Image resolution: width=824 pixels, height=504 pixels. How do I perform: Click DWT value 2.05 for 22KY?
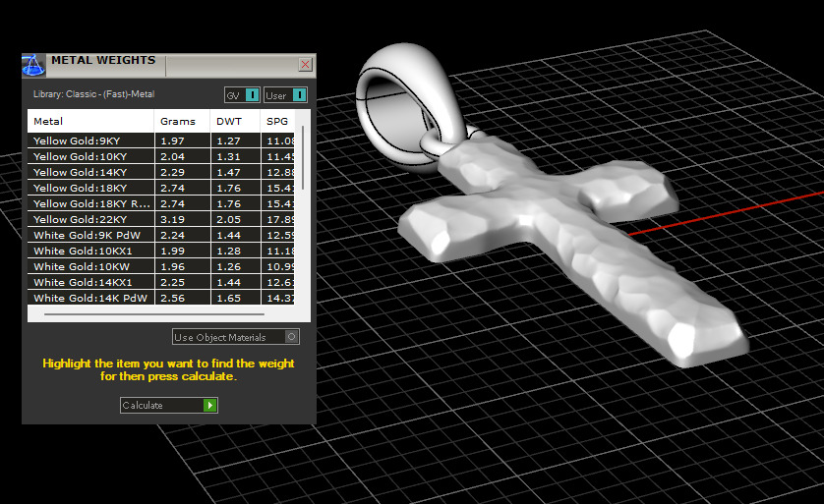click(x=228, y=219)
